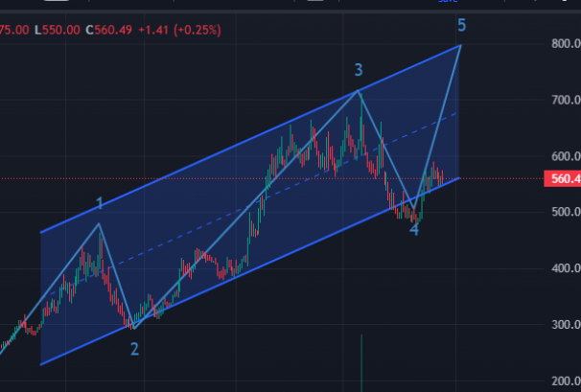Select the wave 4 to 5 rising trend line

coord(437,126)
